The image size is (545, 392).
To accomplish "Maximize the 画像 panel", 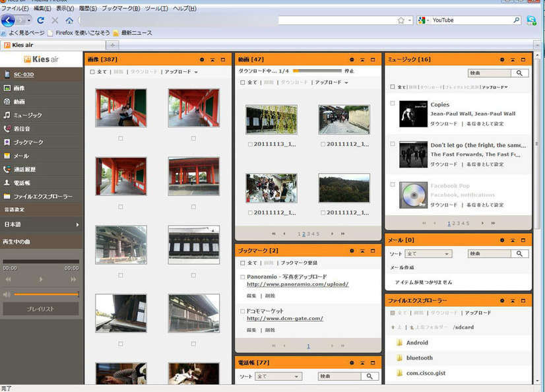I will click(223, 59).
